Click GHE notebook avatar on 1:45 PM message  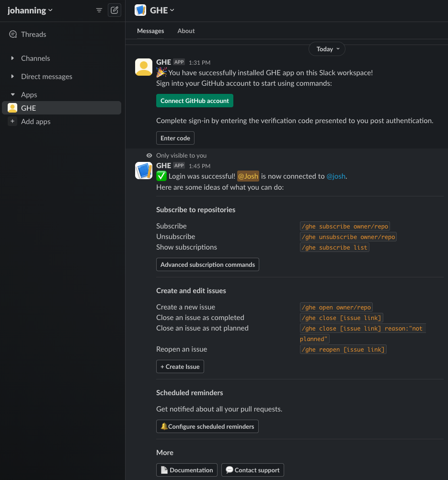144,171
